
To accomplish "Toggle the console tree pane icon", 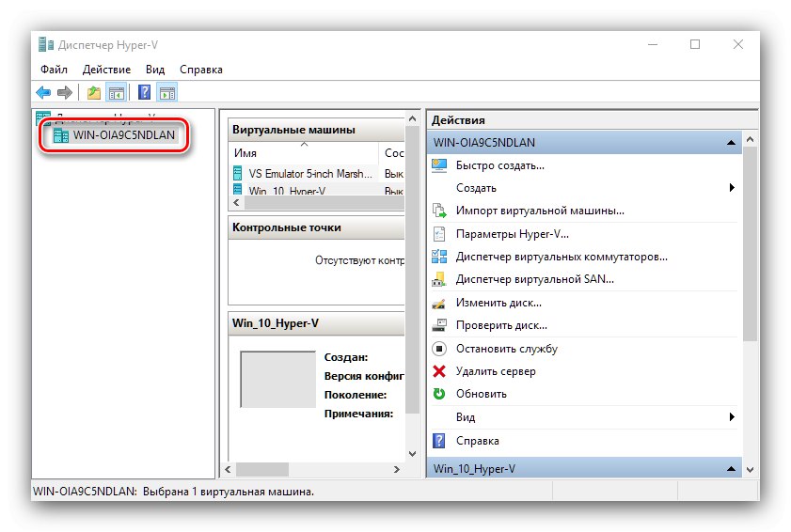I will 117,93.
